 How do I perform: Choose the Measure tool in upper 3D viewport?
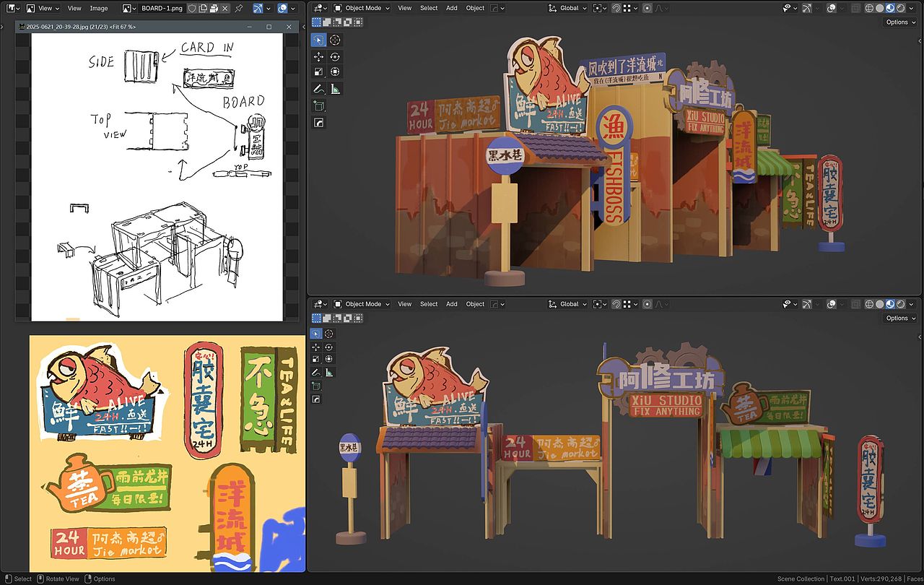pos(335,89)
